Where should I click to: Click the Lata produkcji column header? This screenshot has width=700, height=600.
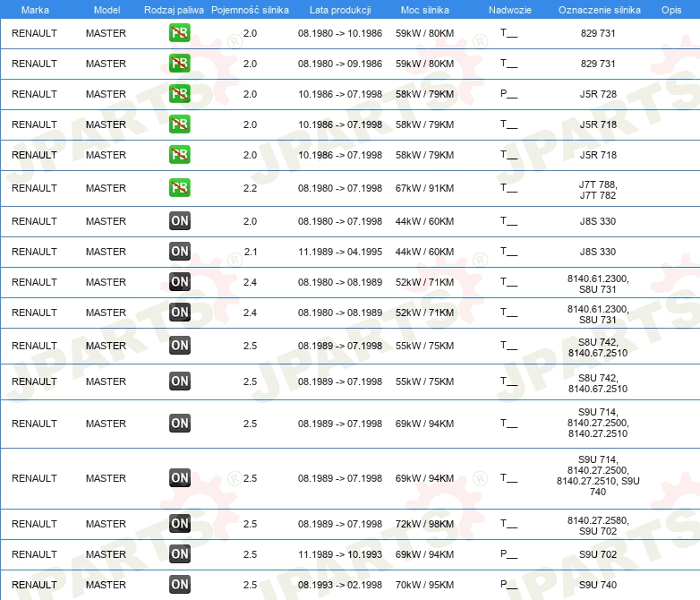point(340,10)
